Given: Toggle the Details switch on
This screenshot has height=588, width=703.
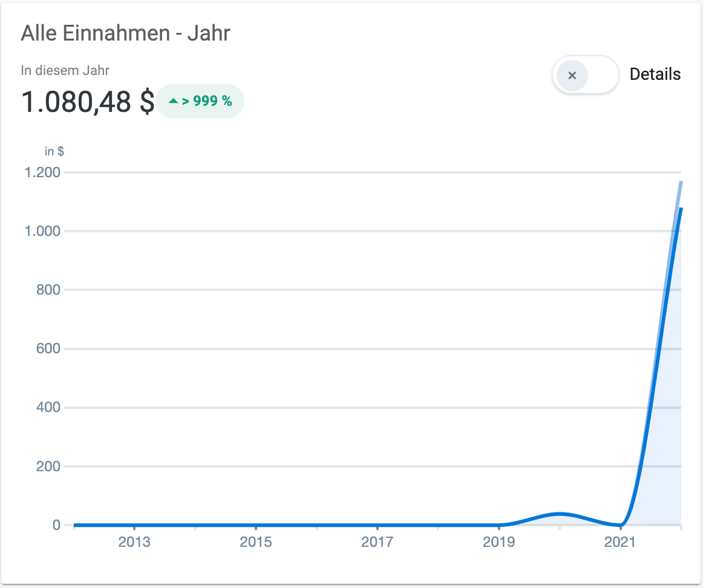Looking at the screenshot, I should 585,76.
